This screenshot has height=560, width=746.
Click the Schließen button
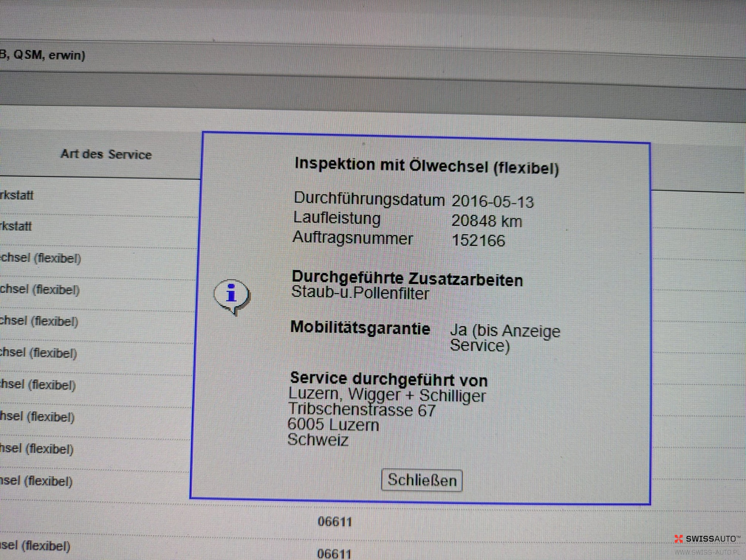[422, 480]
